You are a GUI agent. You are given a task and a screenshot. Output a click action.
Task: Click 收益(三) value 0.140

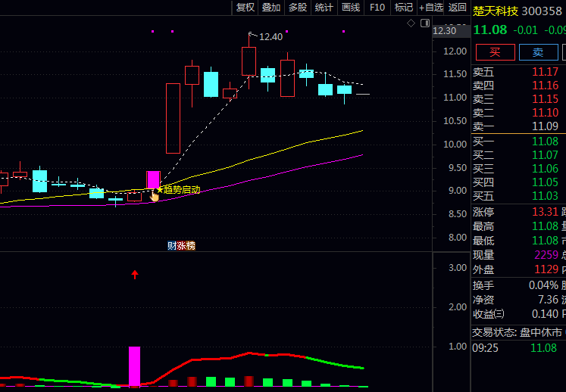point(545,314)
